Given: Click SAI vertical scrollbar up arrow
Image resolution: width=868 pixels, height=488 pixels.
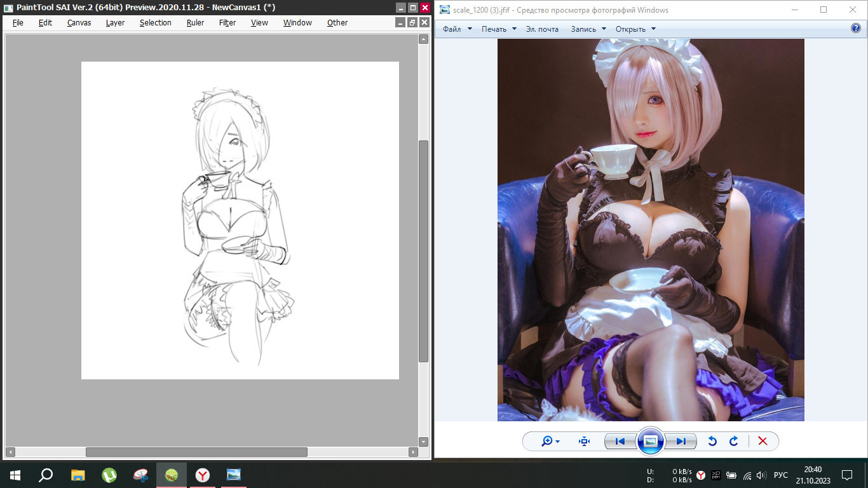Looking at the screenshot, I should coord(424,39).
